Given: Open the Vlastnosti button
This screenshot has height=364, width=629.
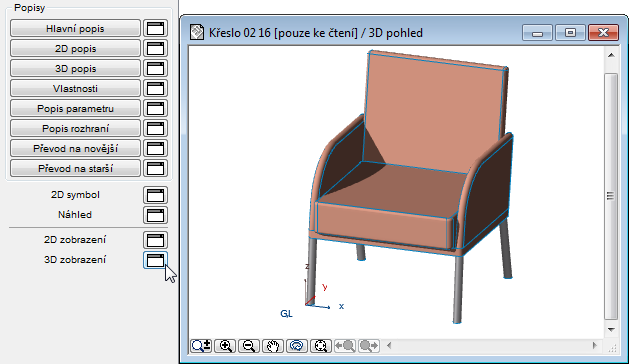Looking at the screenshot, I should (x=75, y=89).
